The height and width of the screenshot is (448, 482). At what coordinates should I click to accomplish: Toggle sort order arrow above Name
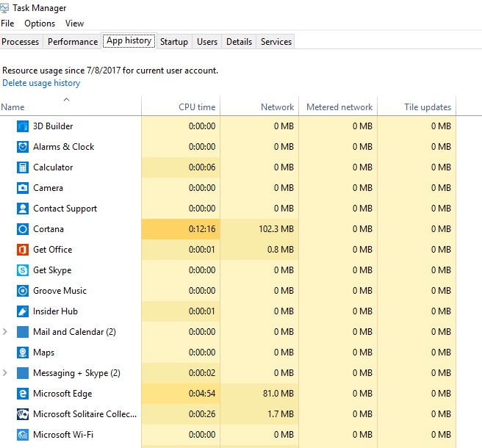pos(66,99)
